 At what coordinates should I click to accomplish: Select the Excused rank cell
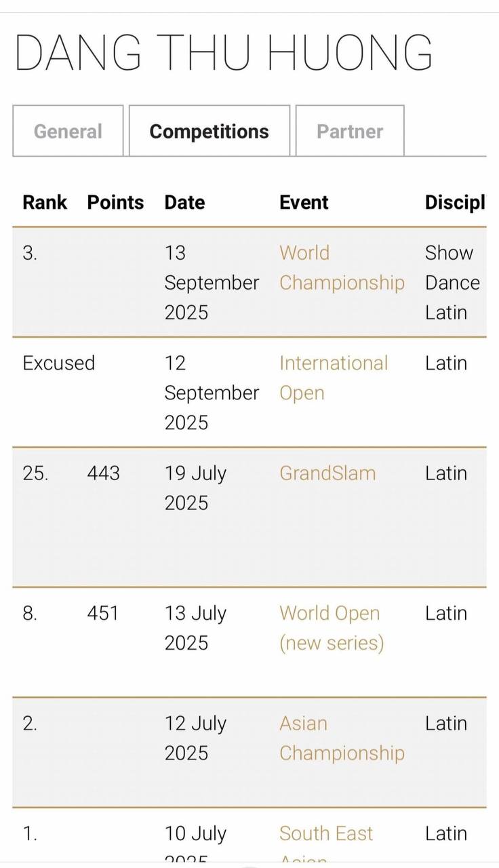(59, 363)
